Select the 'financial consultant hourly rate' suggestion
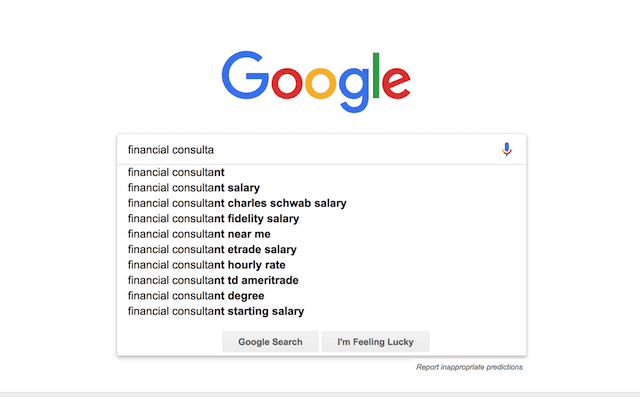The height and width of the screenshot is (397, 640). (322, 265)
